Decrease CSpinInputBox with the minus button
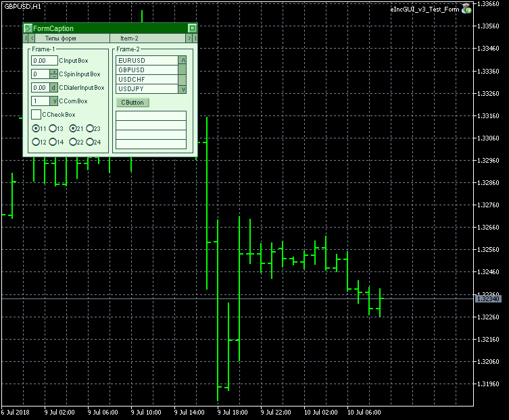Screen dimensions: 509x420 tap(54, 76)
